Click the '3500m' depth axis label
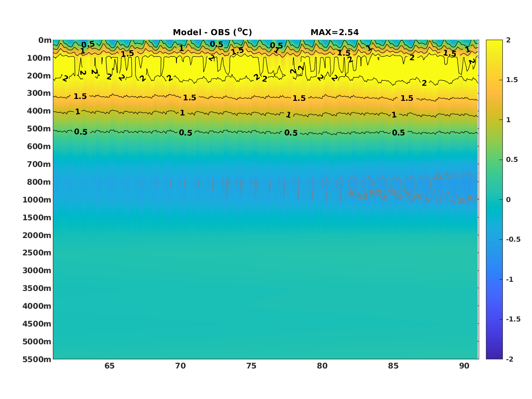 click(37, 288)
